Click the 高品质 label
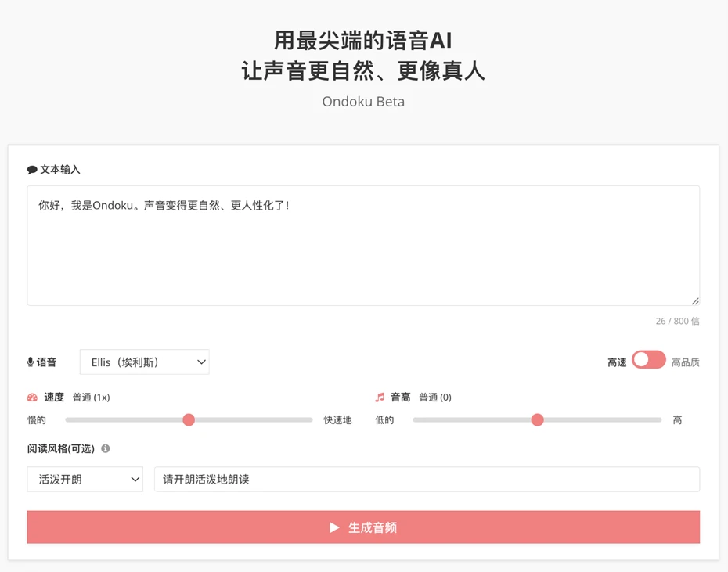The height and width of the screenshot is (572, 728). click(x=685, y=362)
